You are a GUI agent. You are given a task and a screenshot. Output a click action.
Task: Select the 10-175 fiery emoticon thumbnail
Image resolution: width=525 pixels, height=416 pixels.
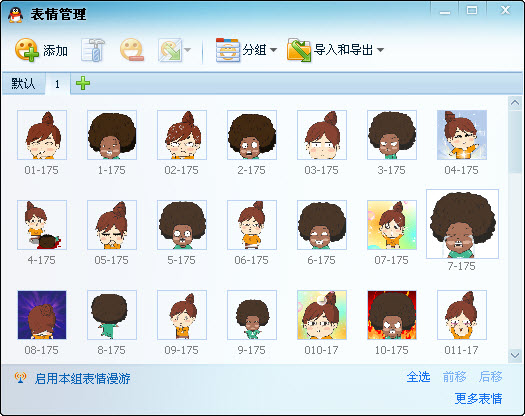click(x=392, y=315)
